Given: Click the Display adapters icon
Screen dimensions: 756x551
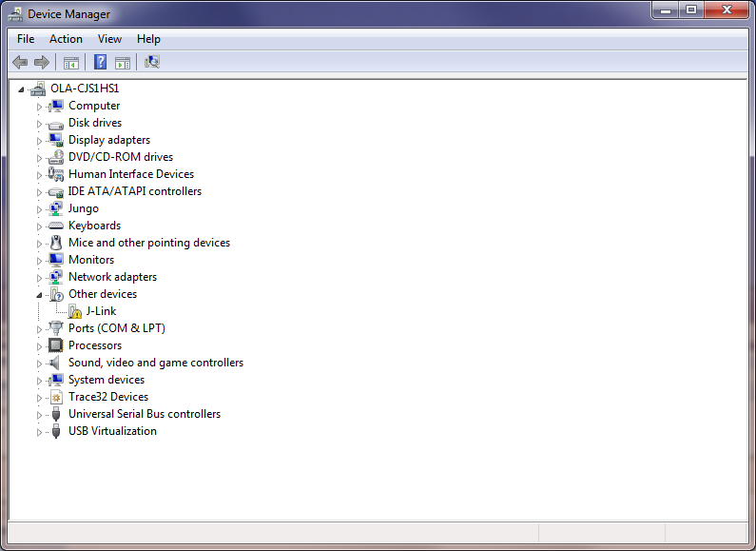Looking at the screenshot, I should [56, 140].
